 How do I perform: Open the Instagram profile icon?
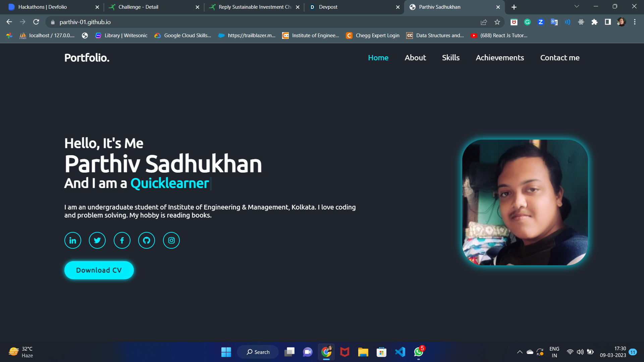[171, 240]
